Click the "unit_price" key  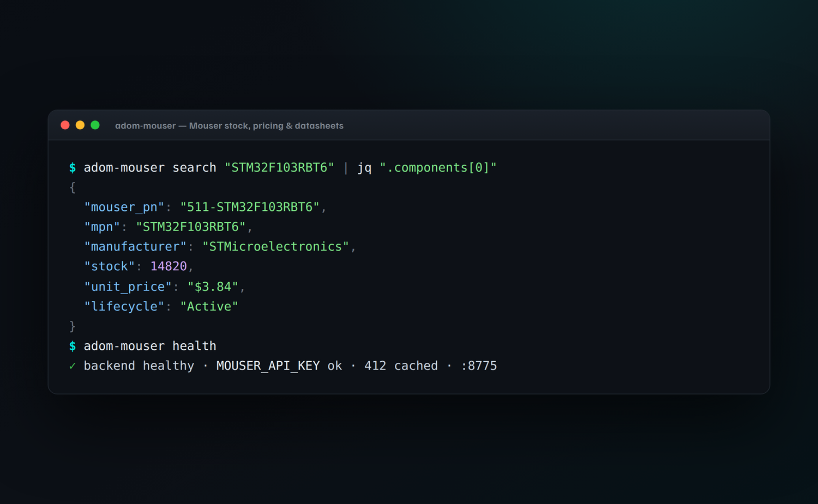[x=128, y=287]
